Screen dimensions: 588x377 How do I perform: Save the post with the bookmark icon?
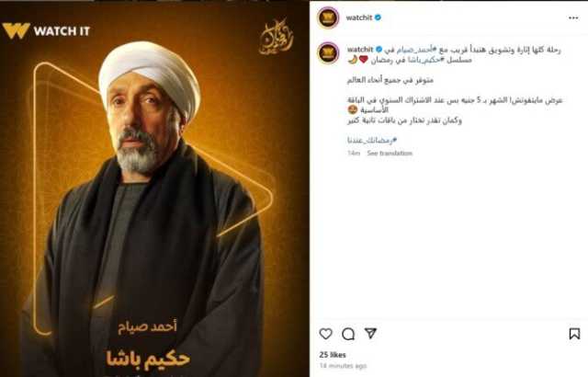point(574,334)
